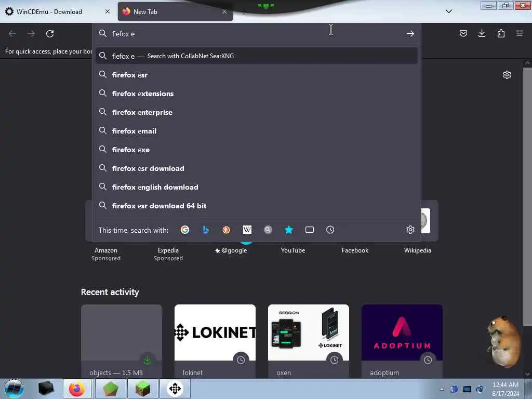Search this time with Wikipedia
The width and height of the screenshot is (532, 399).
pyautogui.click(x=247, y=230)
